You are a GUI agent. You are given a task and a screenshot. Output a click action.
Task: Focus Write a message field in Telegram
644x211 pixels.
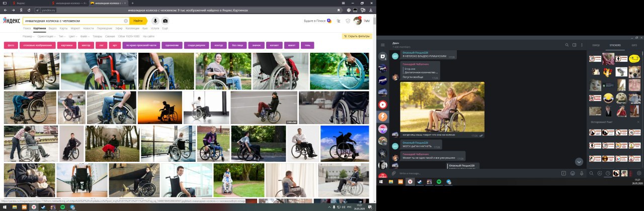478,173
